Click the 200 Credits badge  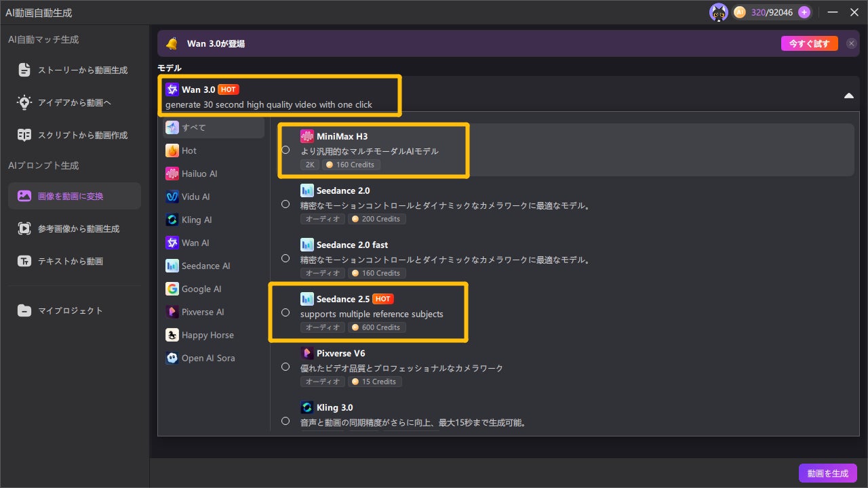point(377,219)
